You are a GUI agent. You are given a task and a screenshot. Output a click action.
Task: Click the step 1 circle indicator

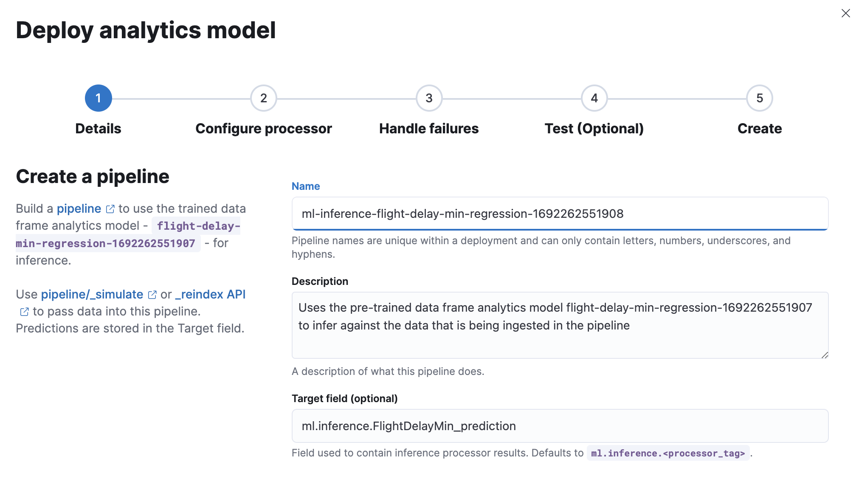point(98,98)
